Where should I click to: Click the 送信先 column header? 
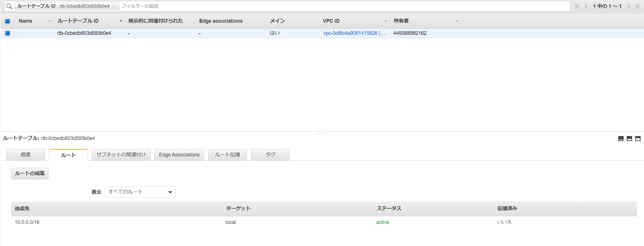[22, 209]
